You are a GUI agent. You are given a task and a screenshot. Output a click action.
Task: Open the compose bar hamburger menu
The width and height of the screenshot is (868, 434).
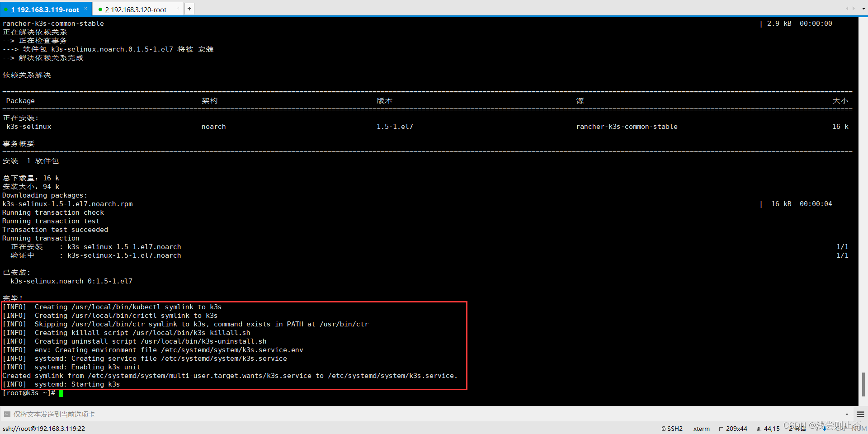point(860,414)
